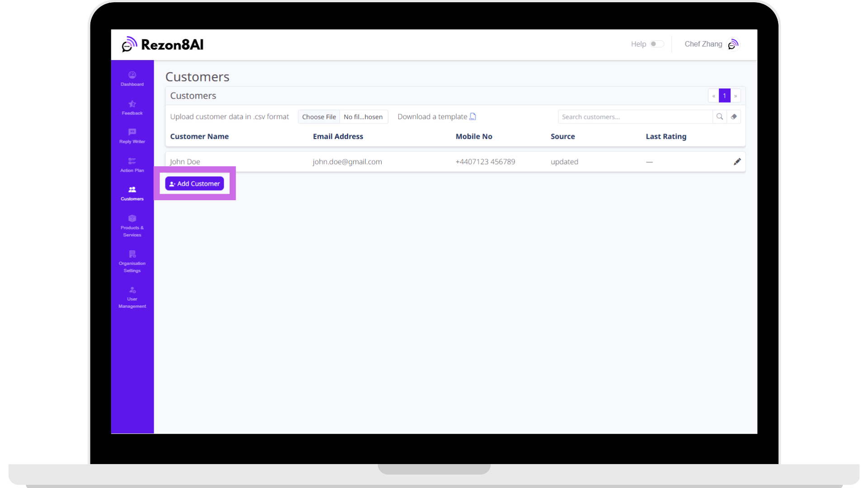Click the Search customers input field
The height and width of the screenshot is (488, 868).
tap(633, 117)
